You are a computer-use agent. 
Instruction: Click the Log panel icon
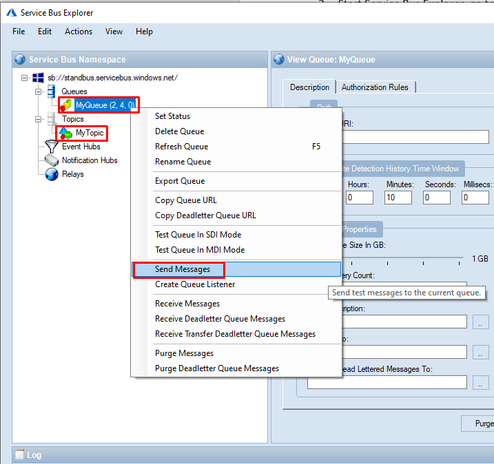click(20, 455)
